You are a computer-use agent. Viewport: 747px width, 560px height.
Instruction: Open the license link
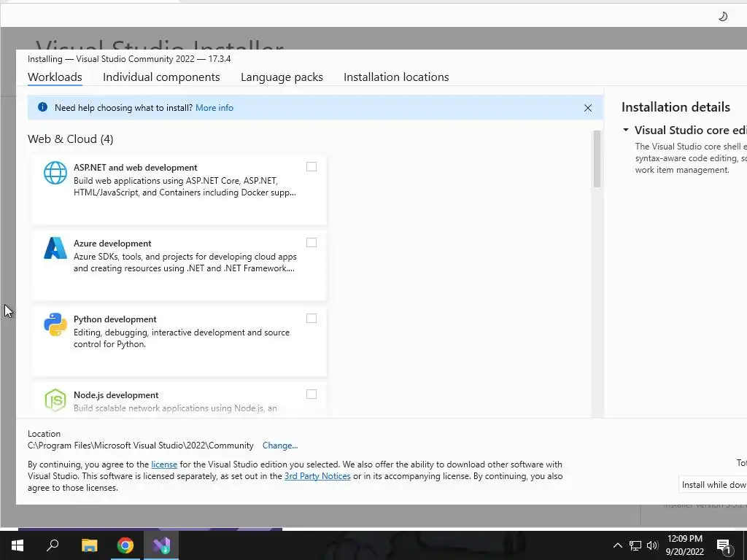[x=164, y=464]
